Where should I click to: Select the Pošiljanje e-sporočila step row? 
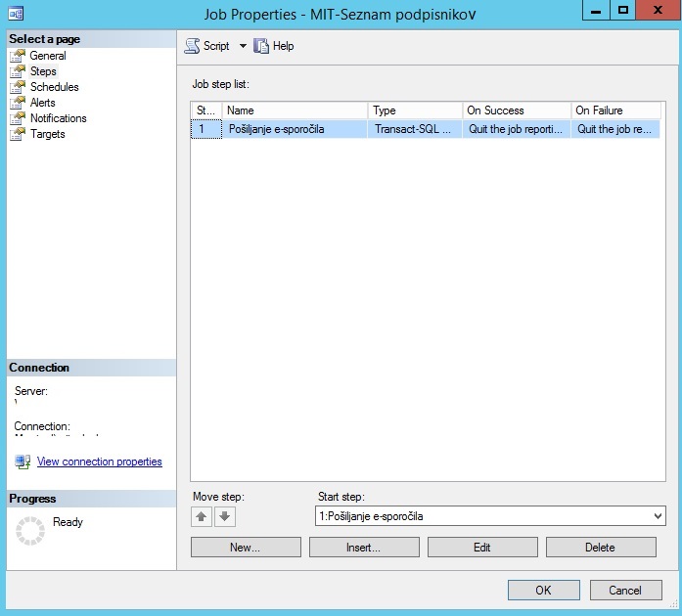[426, 129]
